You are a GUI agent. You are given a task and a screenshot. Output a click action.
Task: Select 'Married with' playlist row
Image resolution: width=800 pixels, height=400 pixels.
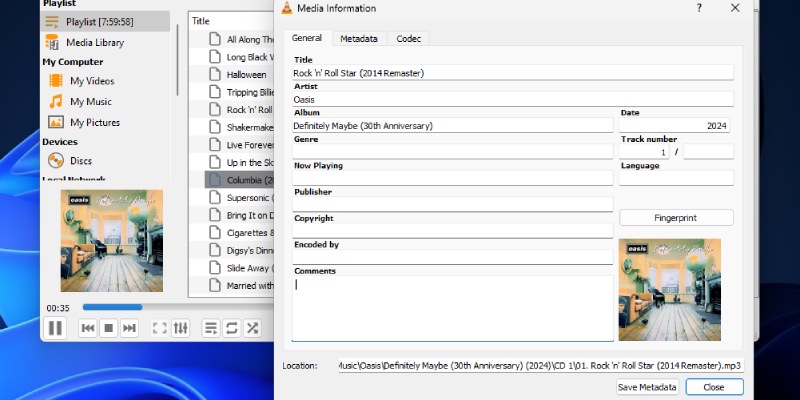(x=240, y=286)
